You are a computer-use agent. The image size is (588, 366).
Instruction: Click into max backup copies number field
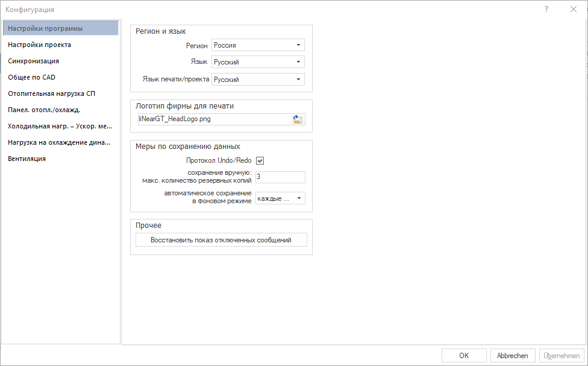click(280, 177)
